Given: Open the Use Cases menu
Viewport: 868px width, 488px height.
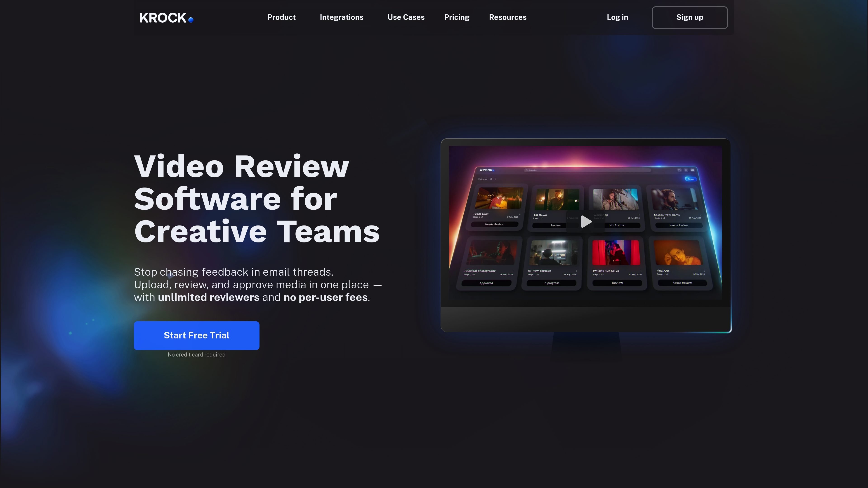Looking at the screenshot, I should (406, 17).
